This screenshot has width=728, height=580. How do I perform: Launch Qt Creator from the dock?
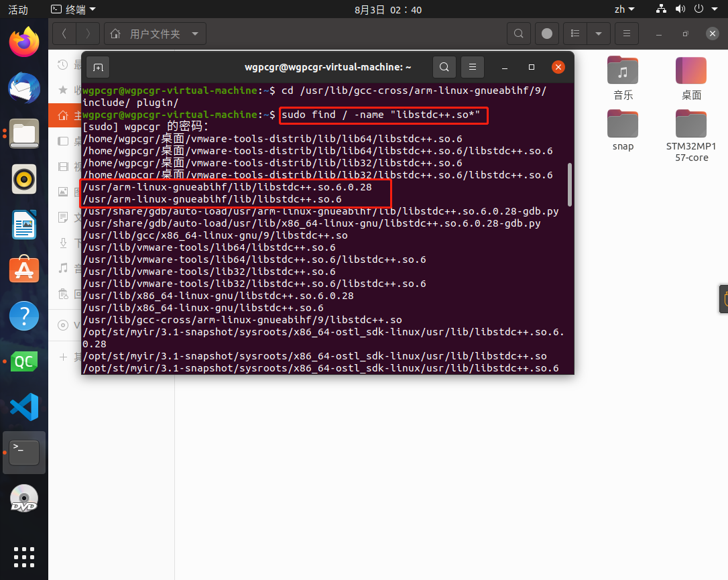coord(24,361)
